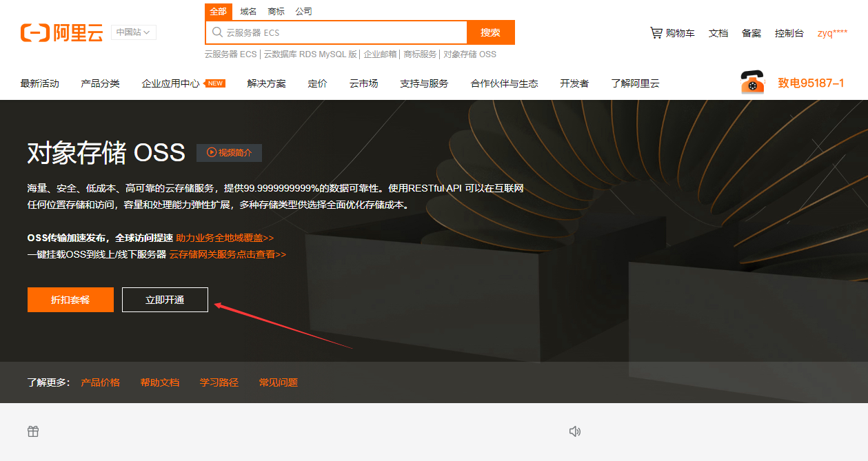Open the 云存储网关服务点击查看>> link
Viewport: 868px width, 461px height.
(228, 254)
